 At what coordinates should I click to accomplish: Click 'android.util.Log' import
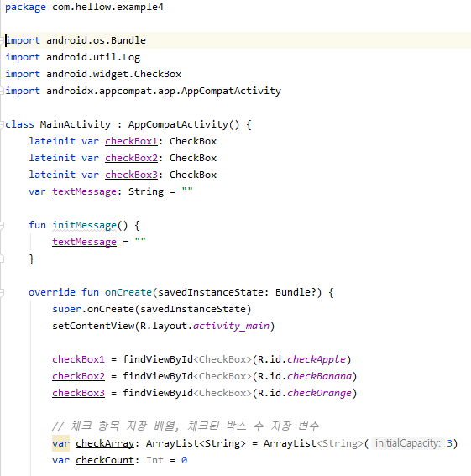click(x=93, y=57)
